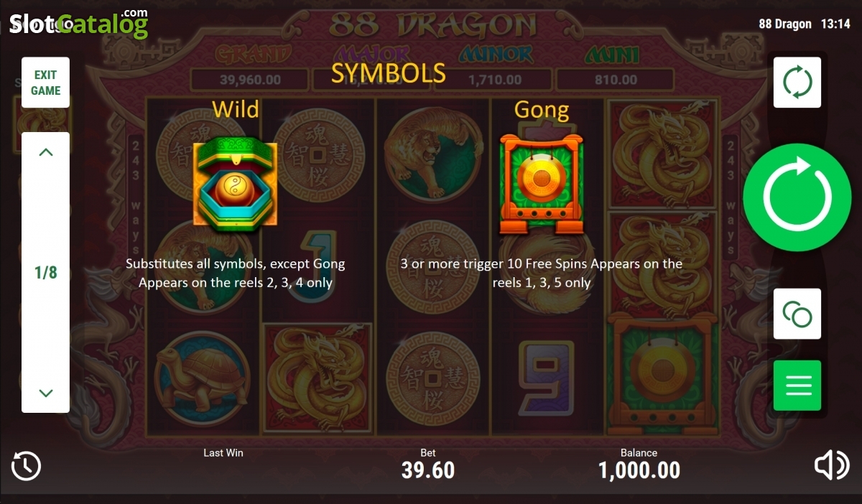
Task: Click the Grand jackpot 39,960.00 value
Action: (x=250, y=80)
